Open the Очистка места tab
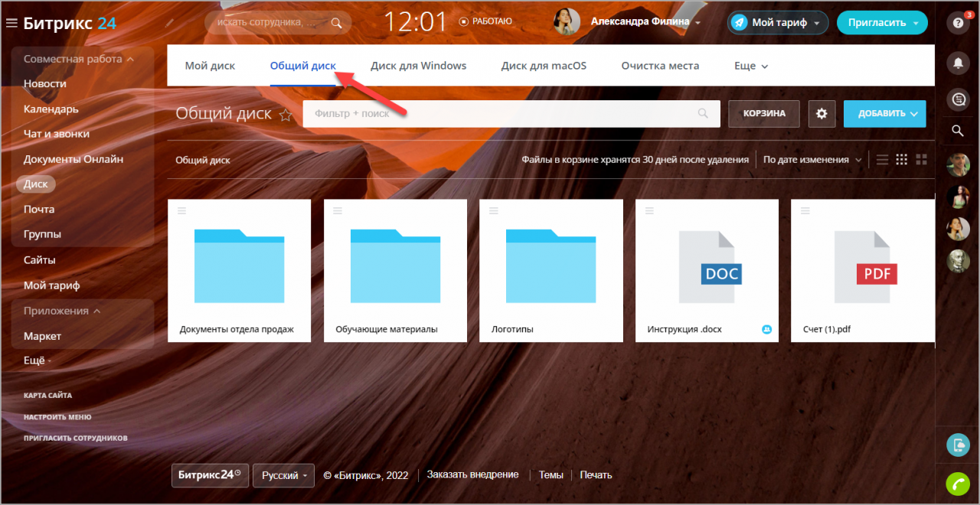Image resolution: width=980 pixels, height=505 pixels. (x=660, y=66)
